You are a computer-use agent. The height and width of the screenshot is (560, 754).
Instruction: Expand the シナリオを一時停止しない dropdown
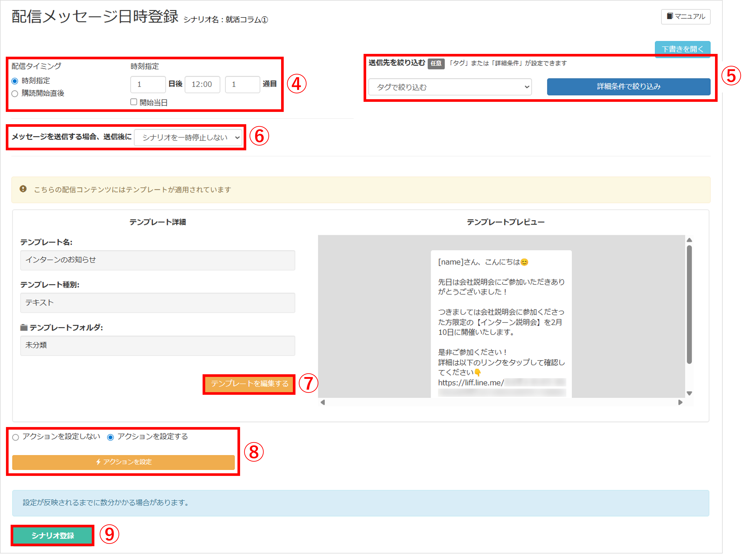[x=188, y=137]
